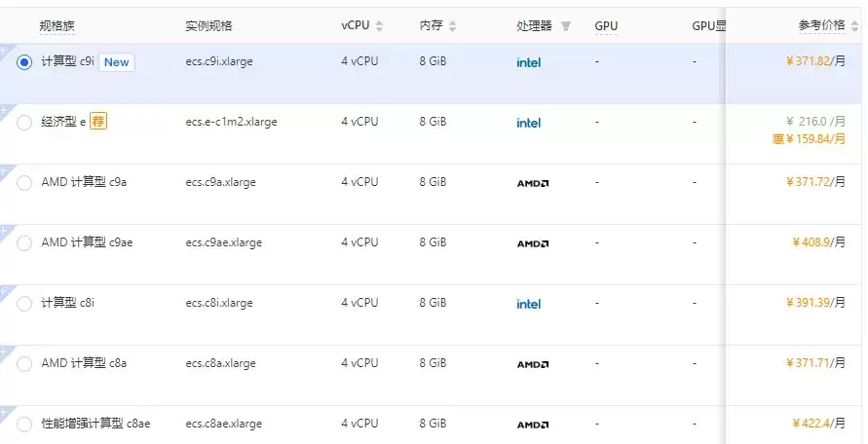Open the 处理器 filter funnel icon
Image resolution: width=868 pixels, height=444 pixels.
[566, 26]
